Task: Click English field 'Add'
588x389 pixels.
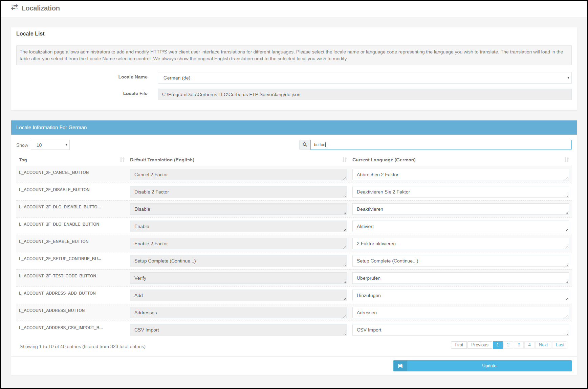Action: [x=238, y=295]
